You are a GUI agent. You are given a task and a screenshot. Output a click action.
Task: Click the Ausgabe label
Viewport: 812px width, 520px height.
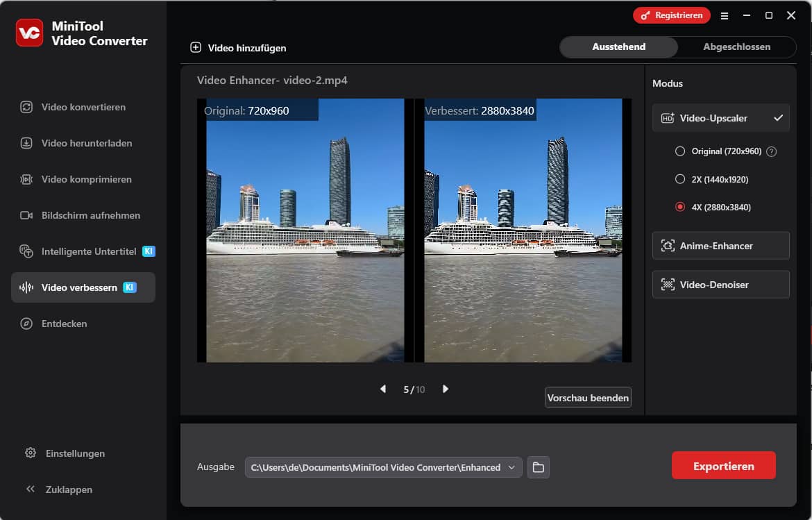click(x=215, y=467)
